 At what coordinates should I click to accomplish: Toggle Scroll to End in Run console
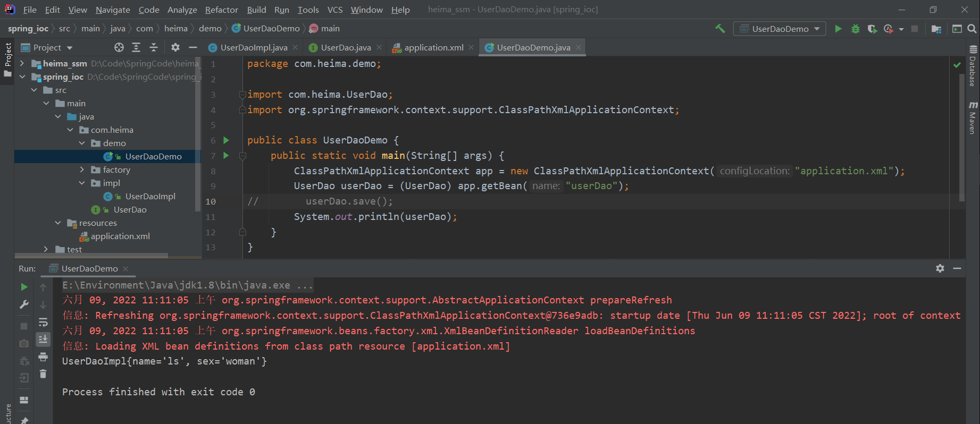point(43,339)
